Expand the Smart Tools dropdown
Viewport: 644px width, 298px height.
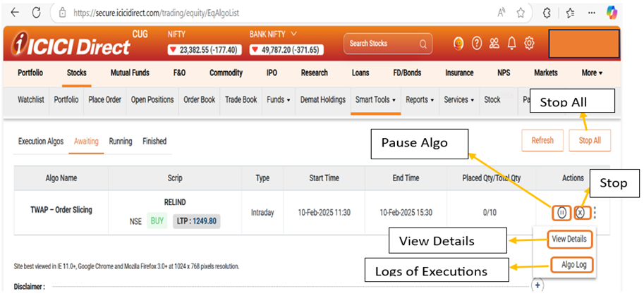[375, 100]
